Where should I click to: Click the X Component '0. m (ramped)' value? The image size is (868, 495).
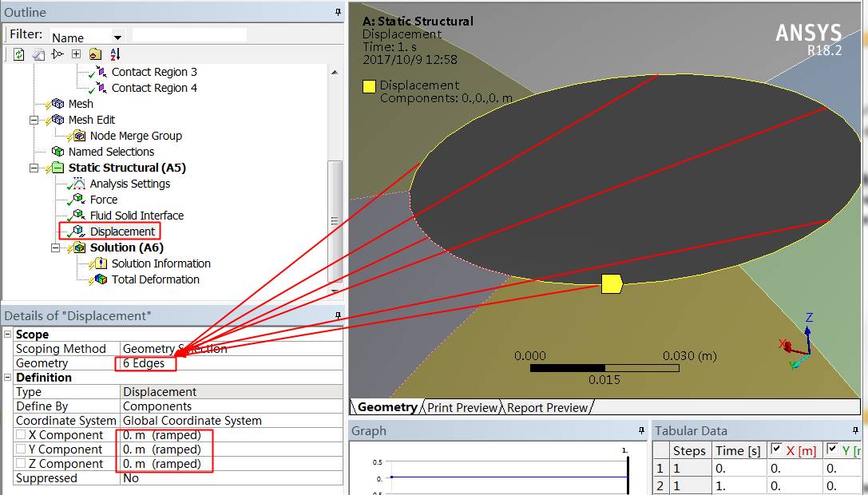pos(161,434)
